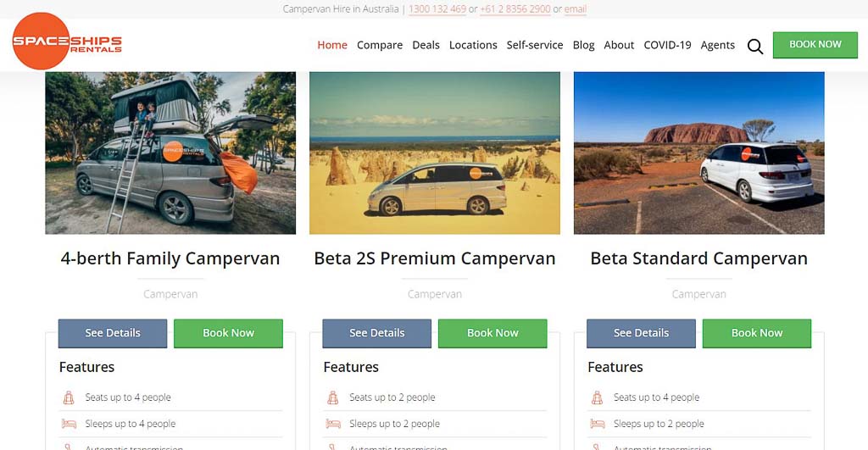See Details for Beta 2S Premium Campervan
Viewport: 868px width, 450px height.
(x=376, y=333)
